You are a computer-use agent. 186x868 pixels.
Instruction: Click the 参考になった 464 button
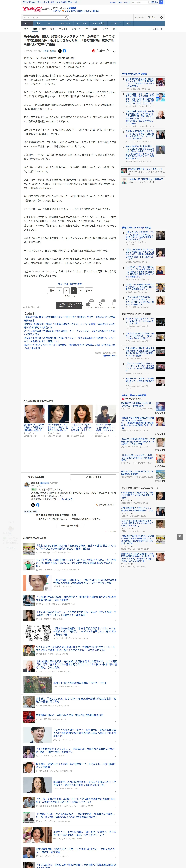coord(105,505)
